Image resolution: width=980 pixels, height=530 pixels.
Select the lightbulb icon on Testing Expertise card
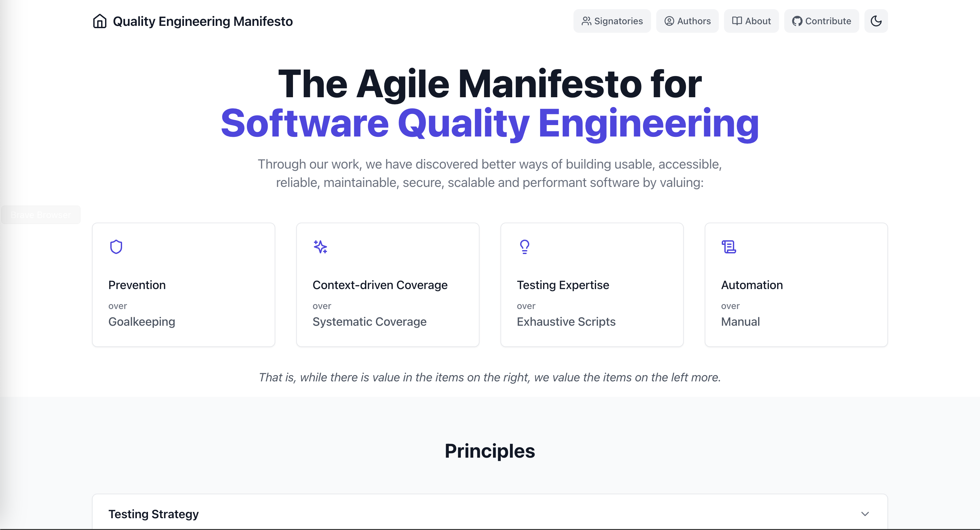point(524,247)
